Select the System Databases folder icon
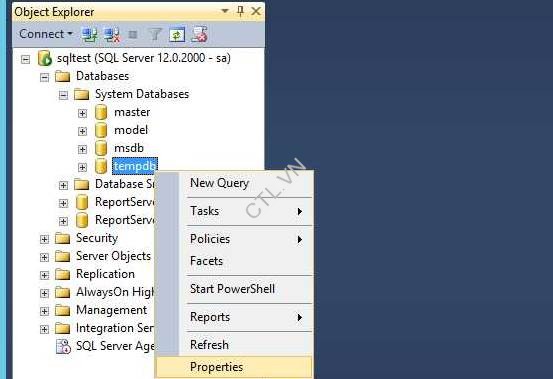The height and width of the screenshot is (379, 553). 82,94
